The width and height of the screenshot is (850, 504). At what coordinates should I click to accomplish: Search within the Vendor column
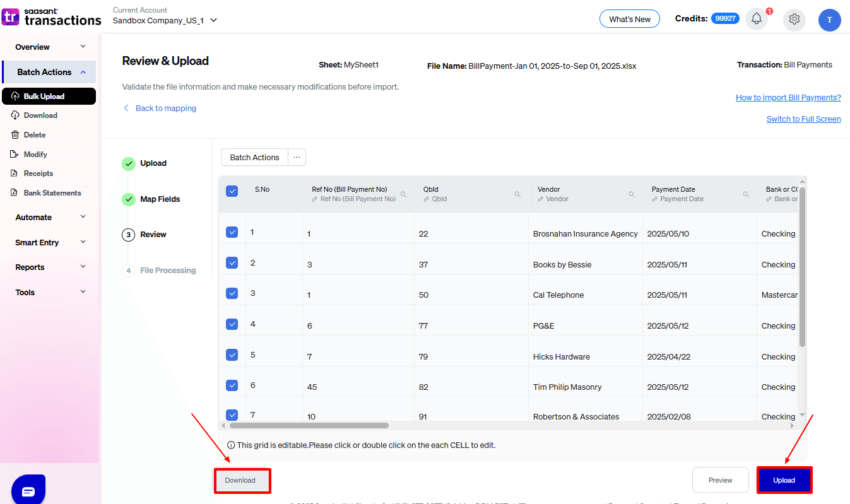632,194
